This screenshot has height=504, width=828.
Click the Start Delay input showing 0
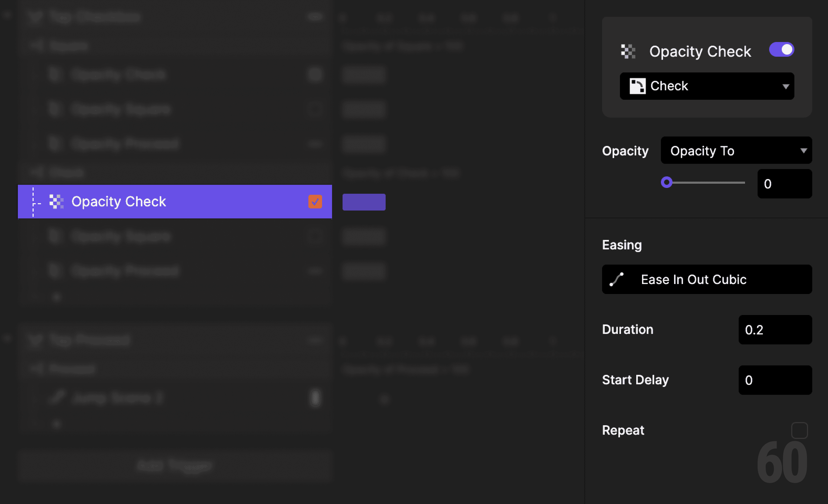pos(775,380)
